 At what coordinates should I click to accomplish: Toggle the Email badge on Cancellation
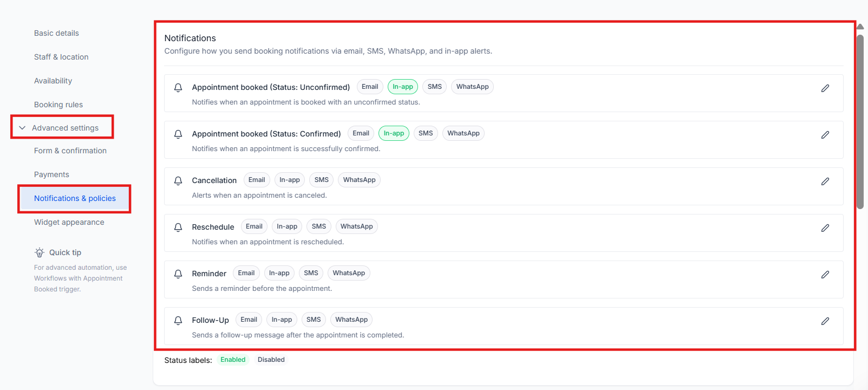(257, 180)
